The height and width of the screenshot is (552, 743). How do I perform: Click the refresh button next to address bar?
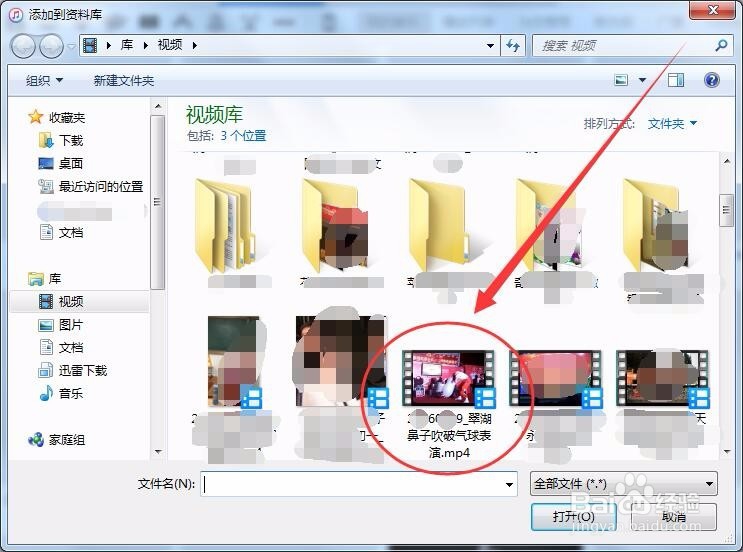click(513, 46)
